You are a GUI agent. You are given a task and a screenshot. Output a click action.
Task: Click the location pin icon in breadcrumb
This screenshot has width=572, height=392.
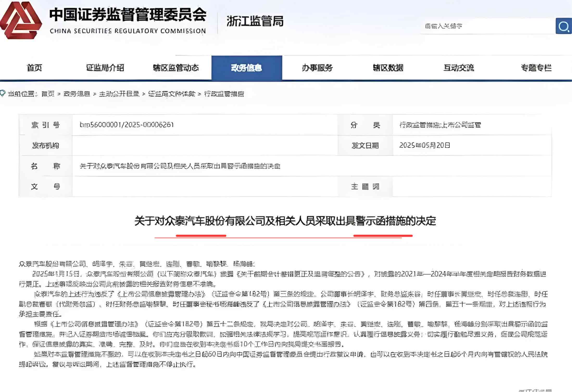click(x=3, y=93)
